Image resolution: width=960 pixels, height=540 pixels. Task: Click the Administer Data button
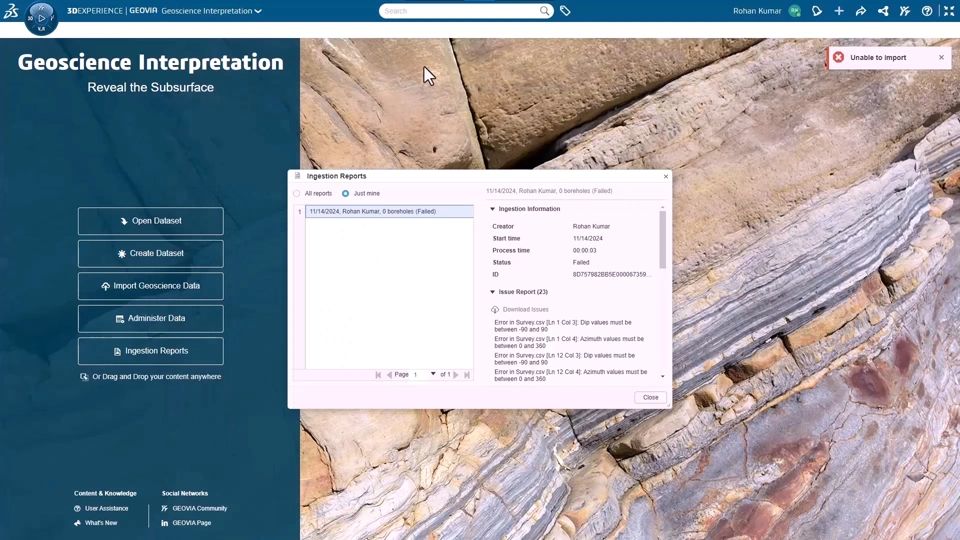click(x=151, y=318)
